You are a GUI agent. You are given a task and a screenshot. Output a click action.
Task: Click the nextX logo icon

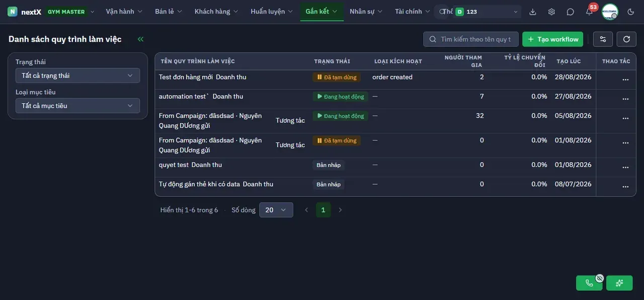point(13,12)
